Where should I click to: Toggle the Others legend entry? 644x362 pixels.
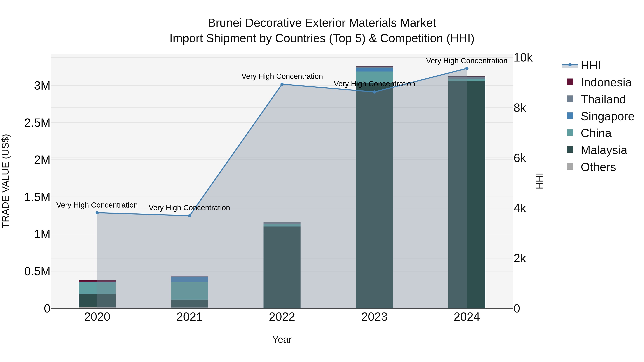tap(591, 167)
